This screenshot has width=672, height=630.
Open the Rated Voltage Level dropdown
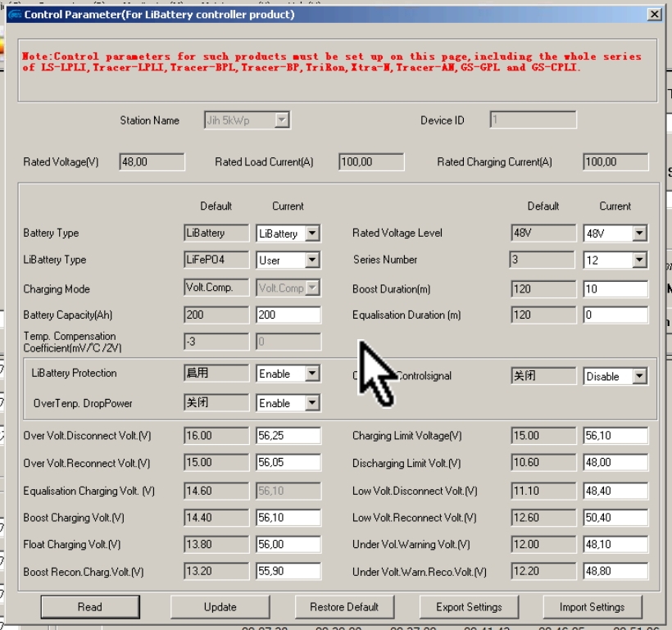[x=639, y=233]
